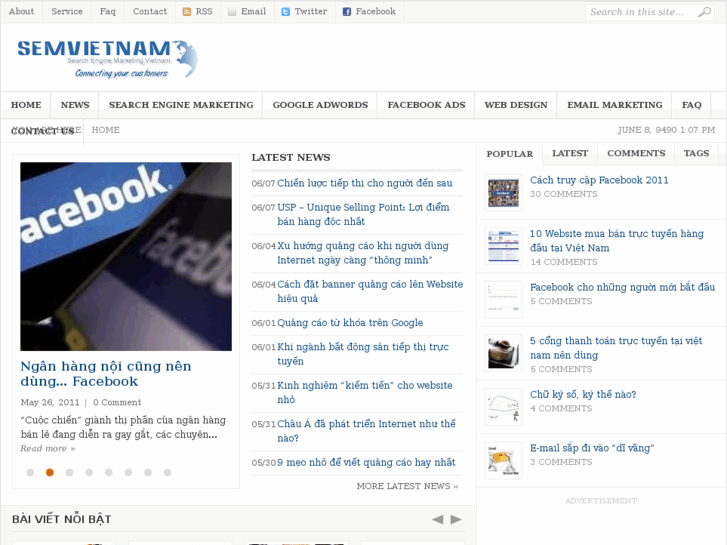Select the fourth slider dot
727x545 pixels.
(x=89, y=472)
